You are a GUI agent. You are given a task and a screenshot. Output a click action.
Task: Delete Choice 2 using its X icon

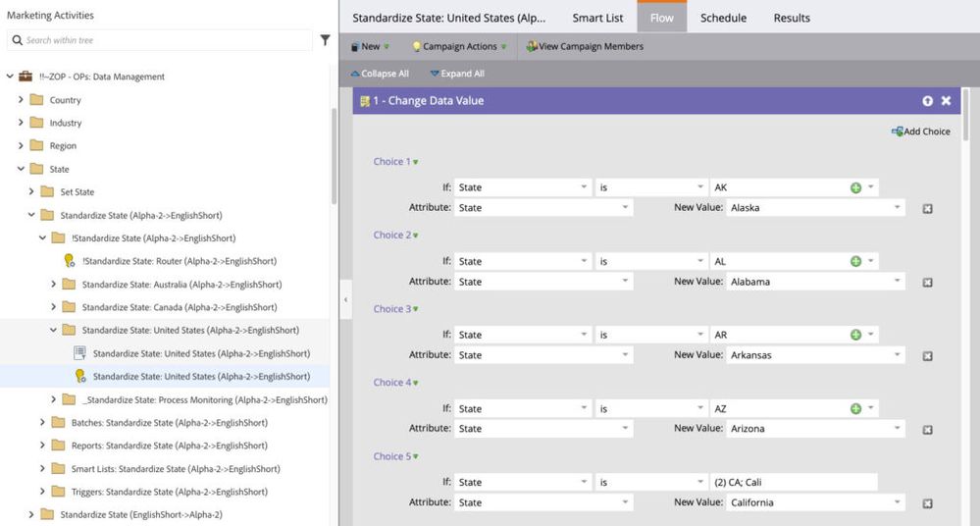(x=927, y=283)
